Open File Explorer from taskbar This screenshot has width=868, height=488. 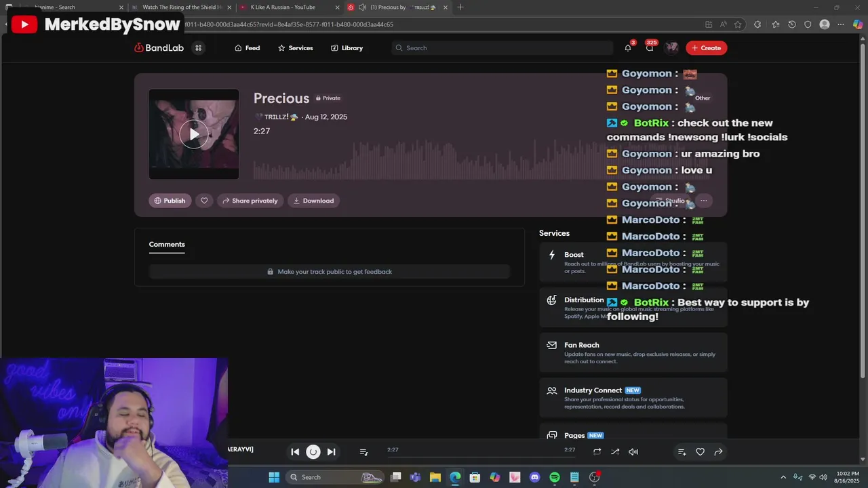[x=435, y=477]
